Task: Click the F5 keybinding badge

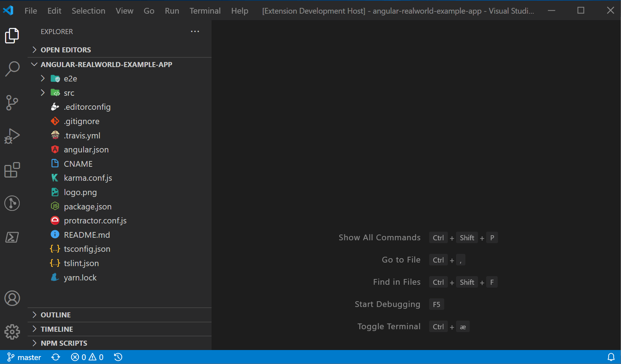Action: click(437, 304)
